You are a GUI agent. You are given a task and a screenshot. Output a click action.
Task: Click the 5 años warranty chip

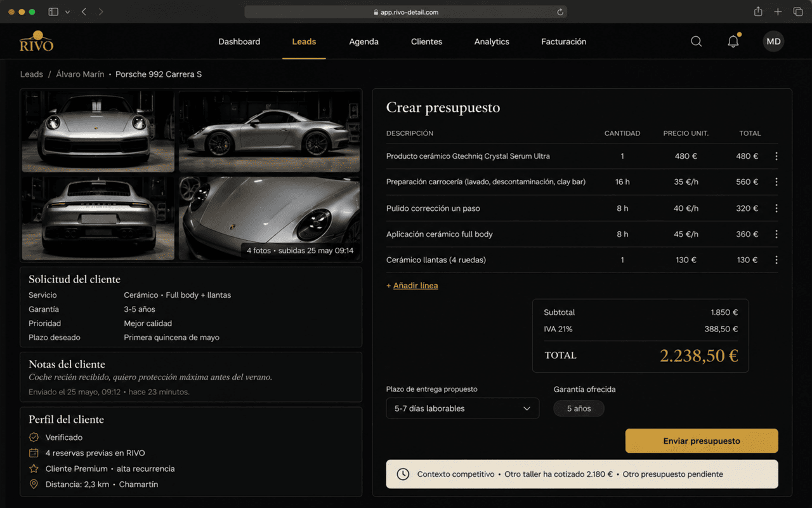[x=579, y=408]
